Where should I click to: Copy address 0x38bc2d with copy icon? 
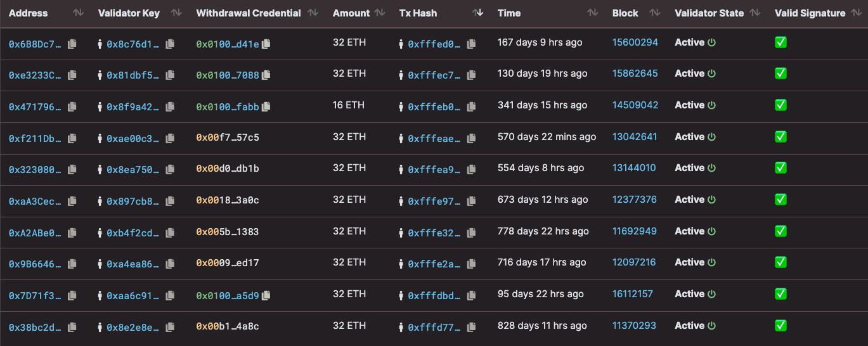point(72,327)
